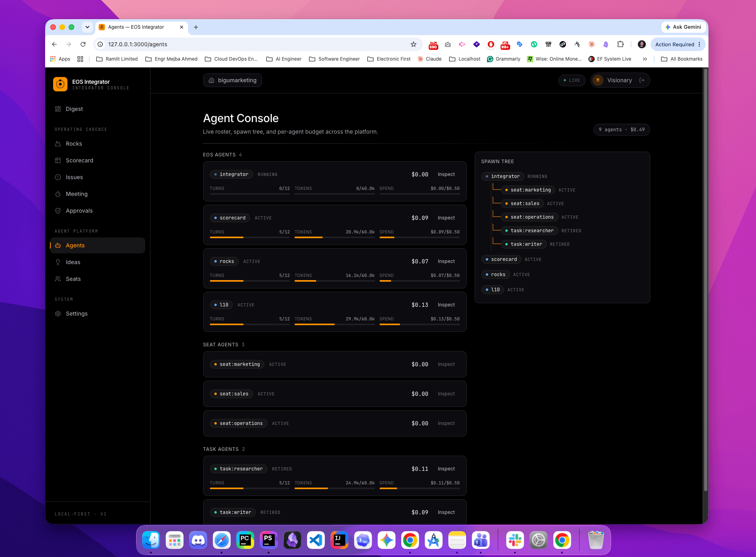Select rocks in spawn tree
Screen dimensions: 756x557
pyautogui.click(x=495, y=275)
